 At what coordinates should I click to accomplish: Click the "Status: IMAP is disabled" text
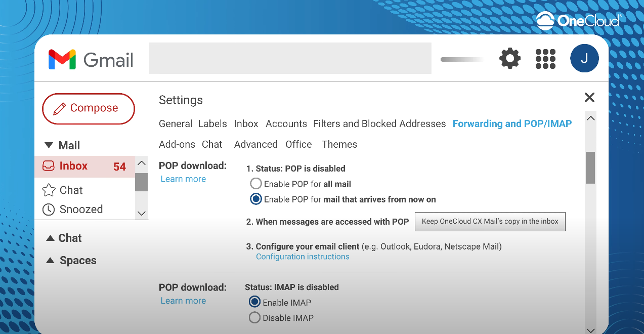292,287
